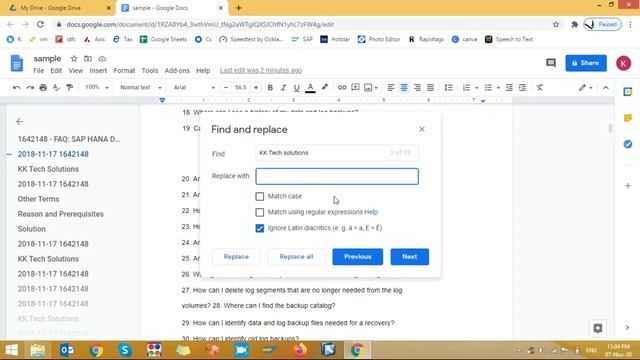Image resolution: width=640 pixels, height=360 pixels.
Task: Insert a link using toolbar icon
Action: 342,87
